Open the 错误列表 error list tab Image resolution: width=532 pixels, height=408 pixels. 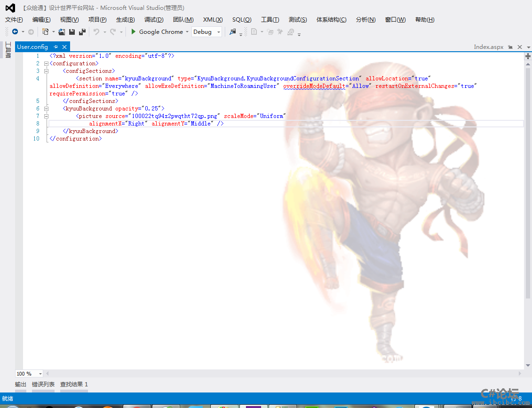tap(43, 384)
